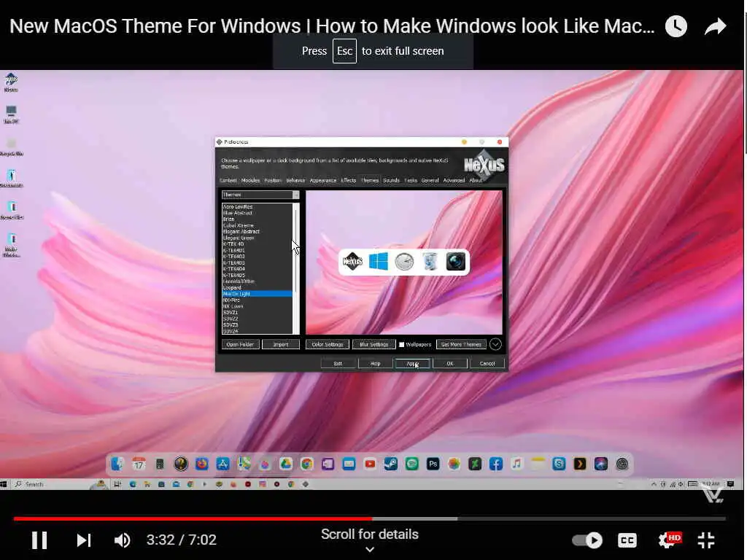This screenshot has height=560, width=747.
Task: Open YouTube icon in the dock
Action: point(370,464)
